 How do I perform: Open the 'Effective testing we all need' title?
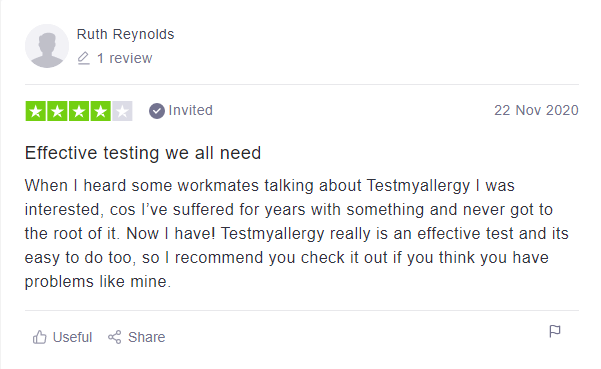point(143,153)
